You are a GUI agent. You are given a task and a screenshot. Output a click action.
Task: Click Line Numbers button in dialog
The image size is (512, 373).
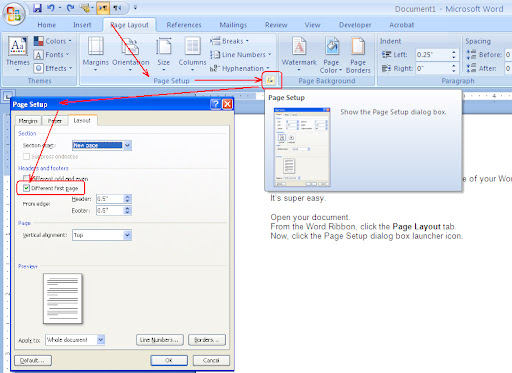tap(160, 340)
